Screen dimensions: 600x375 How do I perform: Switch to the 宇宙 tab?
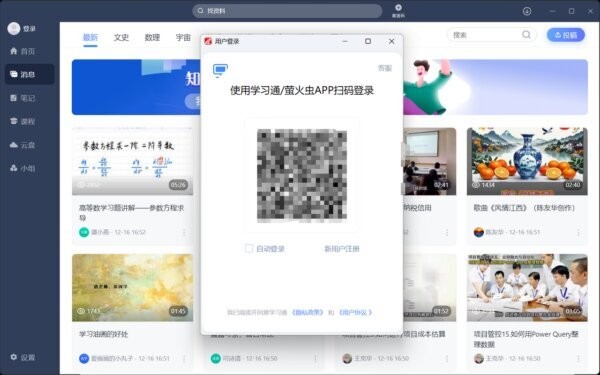point(183,38)
